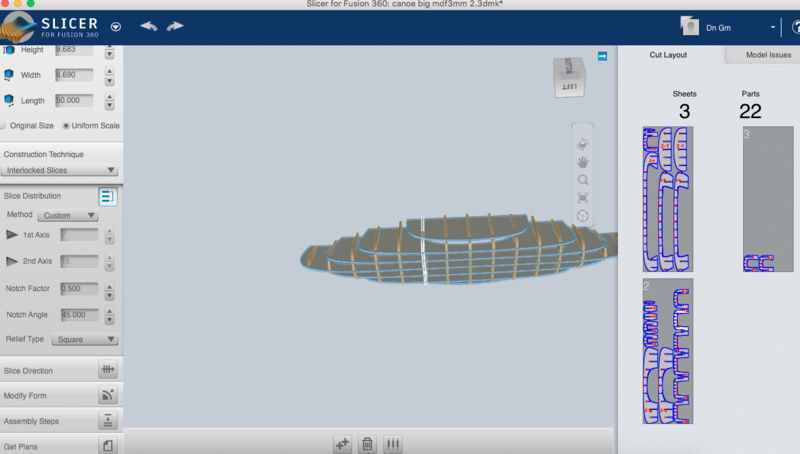Increase Width using stepper up arrow
800x454 pixels.
pos(109,71)
